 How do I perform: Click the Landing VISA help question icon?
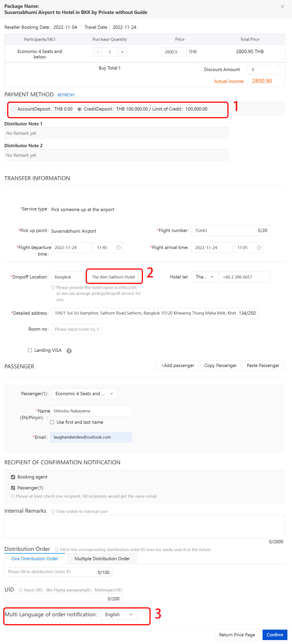click(69, 351)
